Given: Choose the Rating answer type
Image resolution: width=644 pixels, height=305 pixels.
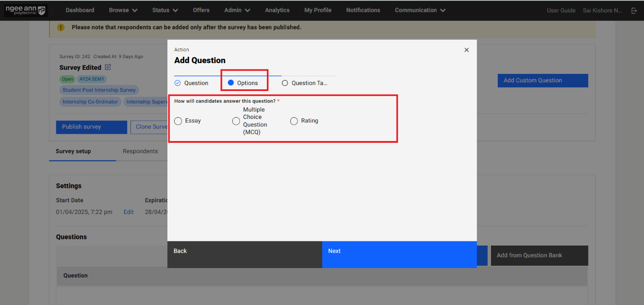Looking at the screenshot, I should click(294, 121).
